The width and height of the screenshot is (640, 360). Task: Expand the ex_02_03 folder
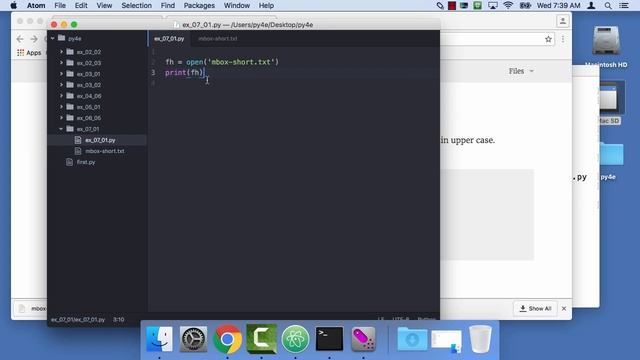pyautogui.click(x=61, y=63)
